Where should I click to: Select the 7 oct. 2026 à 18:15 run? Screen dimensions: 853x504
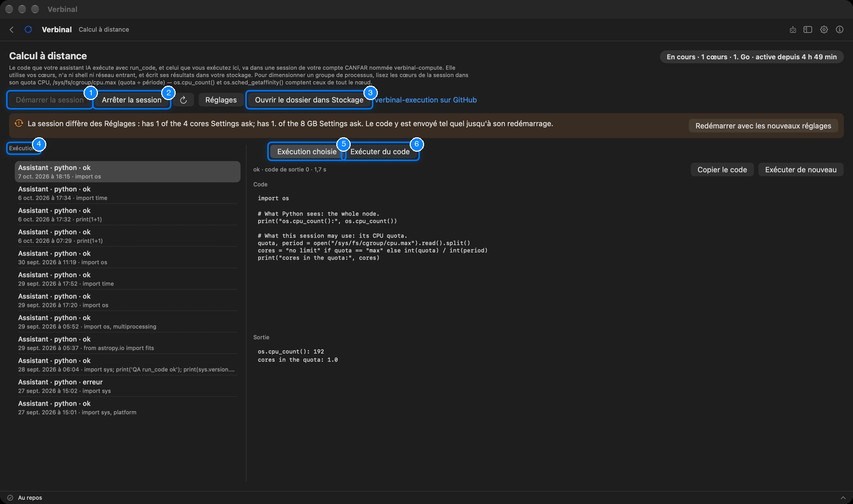[x=128, y=172]
